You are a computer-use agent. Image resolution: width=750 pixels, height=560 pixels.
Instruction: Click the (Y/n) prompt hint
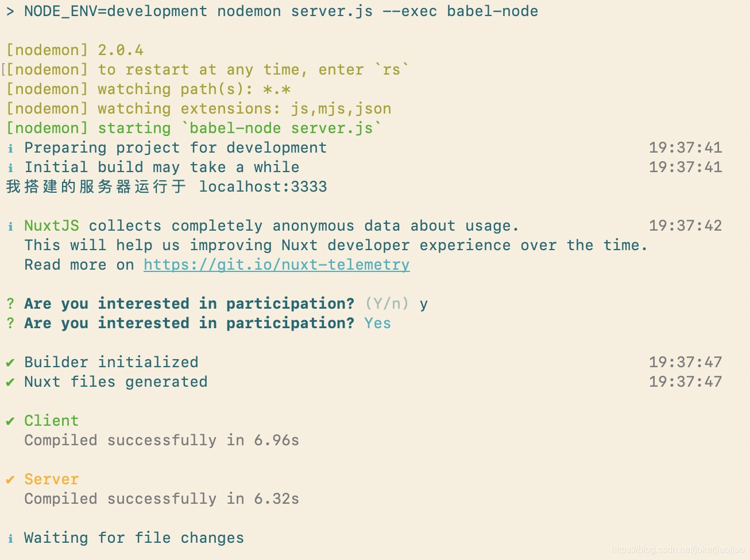click(x=387, y=304)
